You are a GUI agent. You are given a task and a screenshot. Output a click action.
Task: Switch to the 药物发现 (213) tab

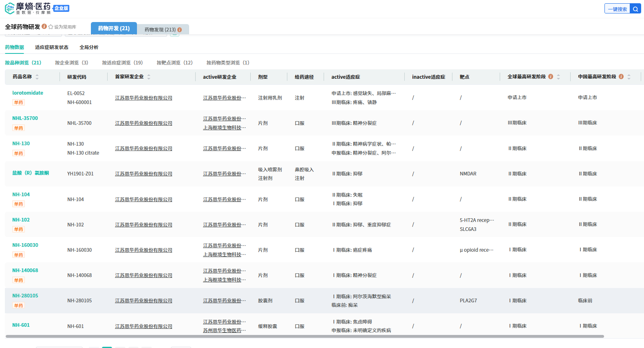pyautogui.click(x=163, y=29)
